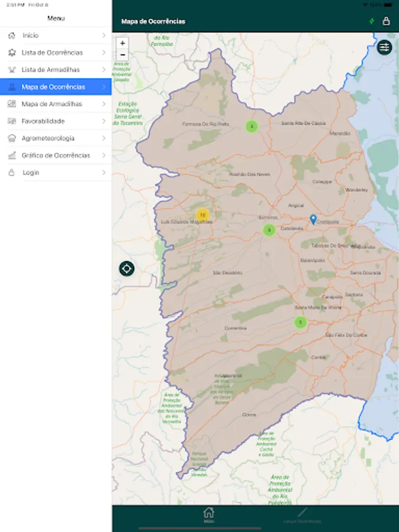Open Login menu entry
This screenshot has height=532, width=399.
pyautogui.click(x=56, y=173)
